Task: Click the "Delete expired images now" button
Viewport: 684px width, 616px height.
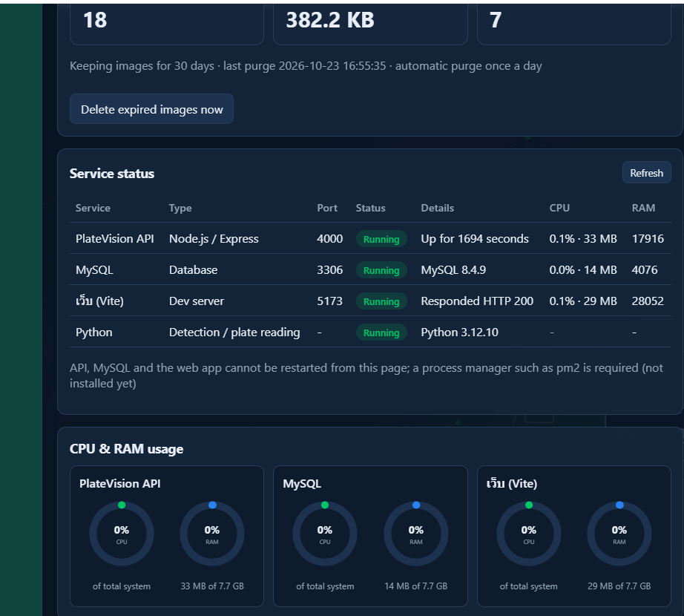Action: (151, 109)
